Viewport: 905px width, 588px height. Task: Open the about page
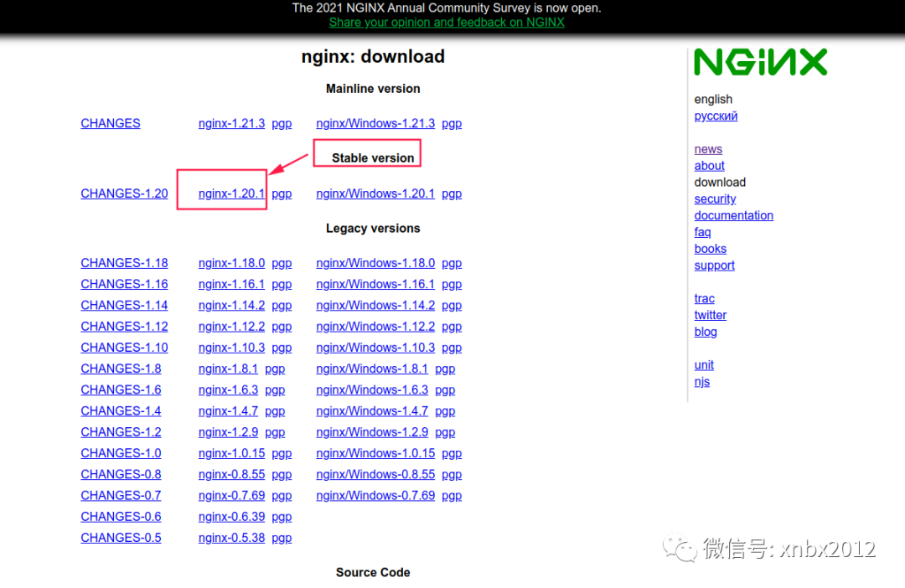coord(710,166)
